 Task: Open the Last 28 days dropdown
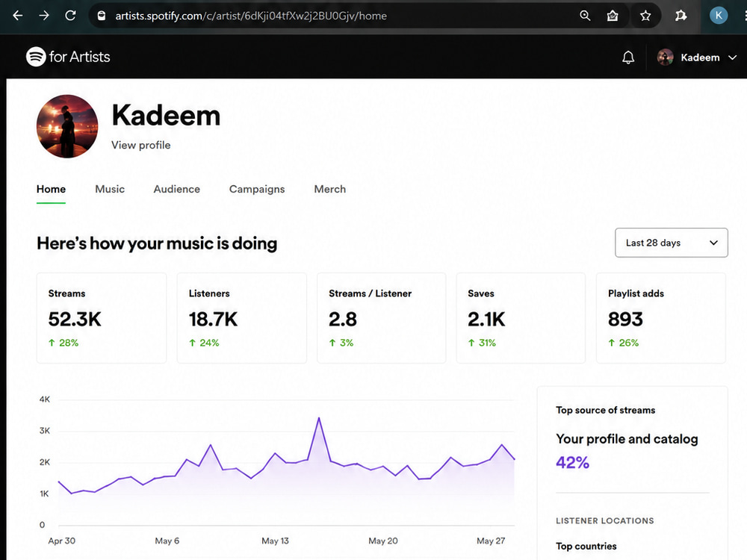(672, 243)
